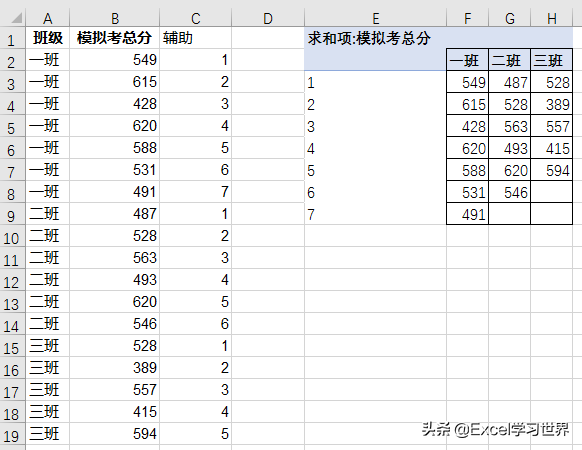The image size is (582, 450).
Task: Select empty pivot cell H9
Action: tap(552, 214)
